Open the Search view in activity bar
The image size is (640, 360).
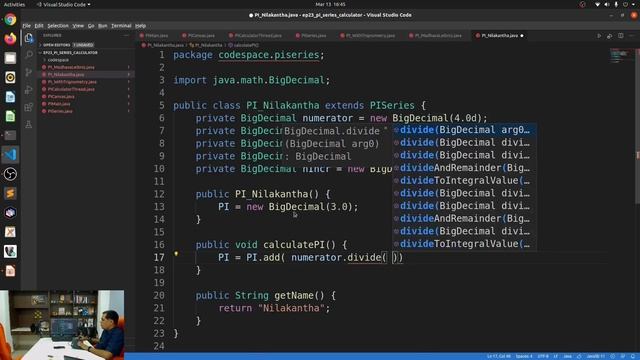pos(29,55)
